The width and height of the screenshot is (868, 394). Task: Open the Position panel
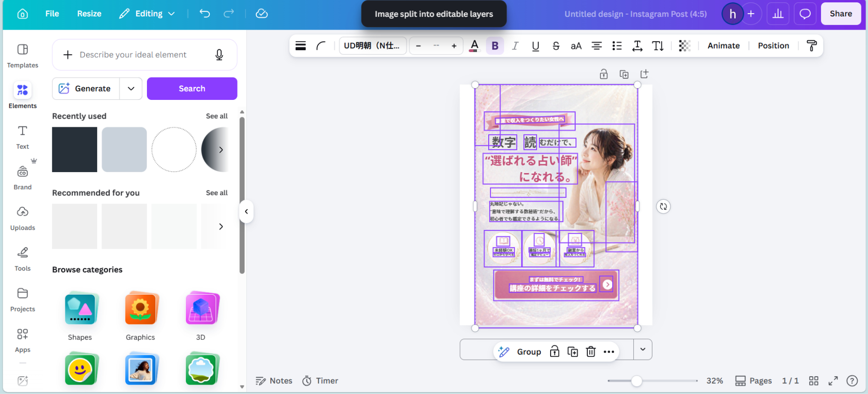[x=773, y=45]
